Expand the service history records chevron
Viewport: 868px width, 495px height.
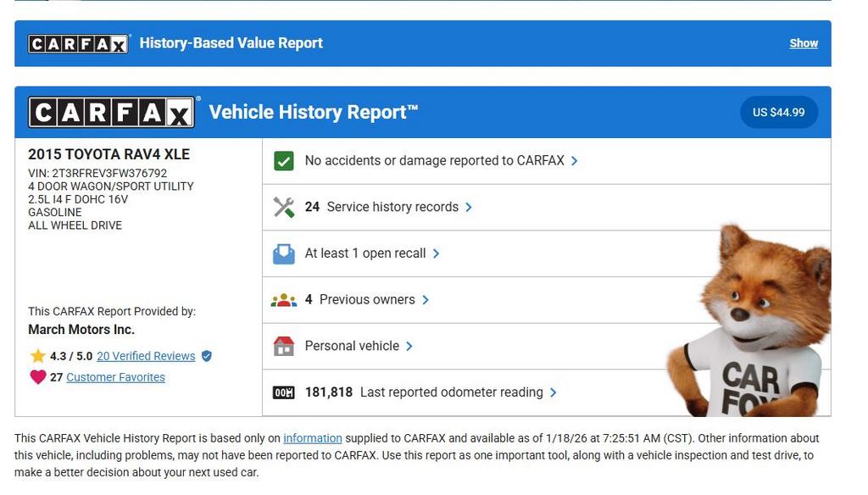click(469, 207)
